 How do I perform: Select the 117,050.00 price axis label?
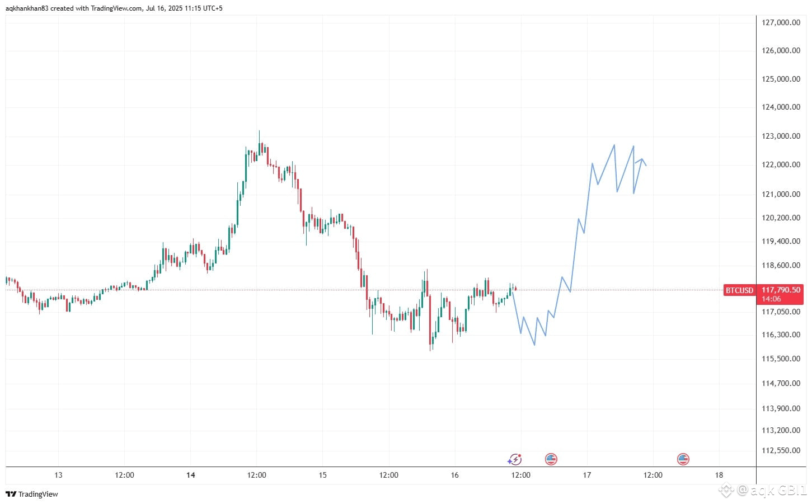[x=781, y=312]
